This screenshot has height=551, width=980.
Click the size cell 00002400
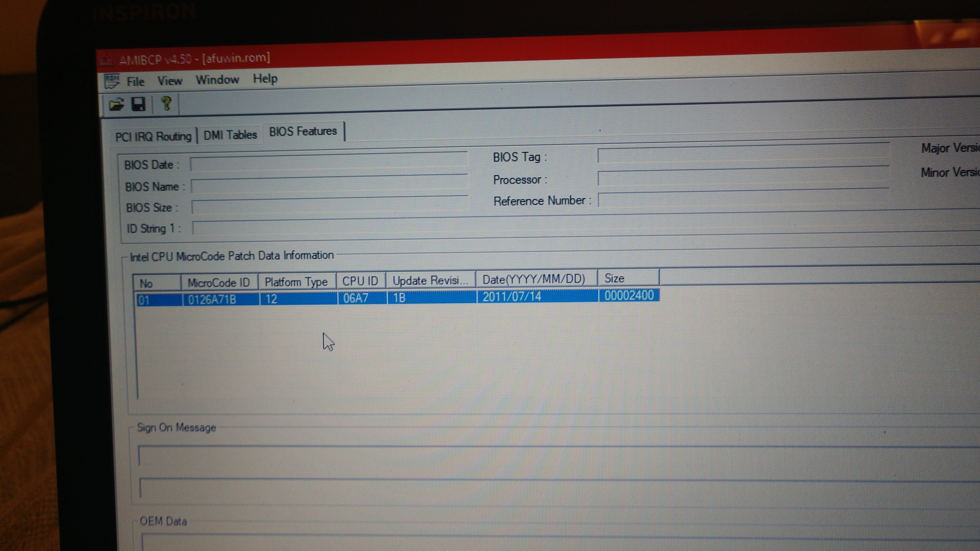tap(629, 295)
